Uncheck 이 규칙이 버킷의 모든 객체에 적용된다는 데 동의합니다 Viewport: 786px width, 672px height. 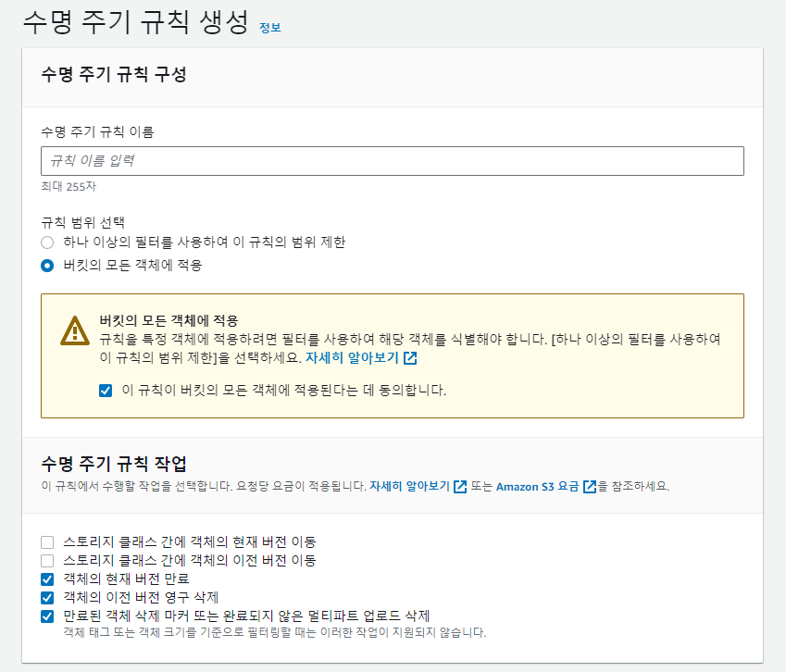(106, 391)
